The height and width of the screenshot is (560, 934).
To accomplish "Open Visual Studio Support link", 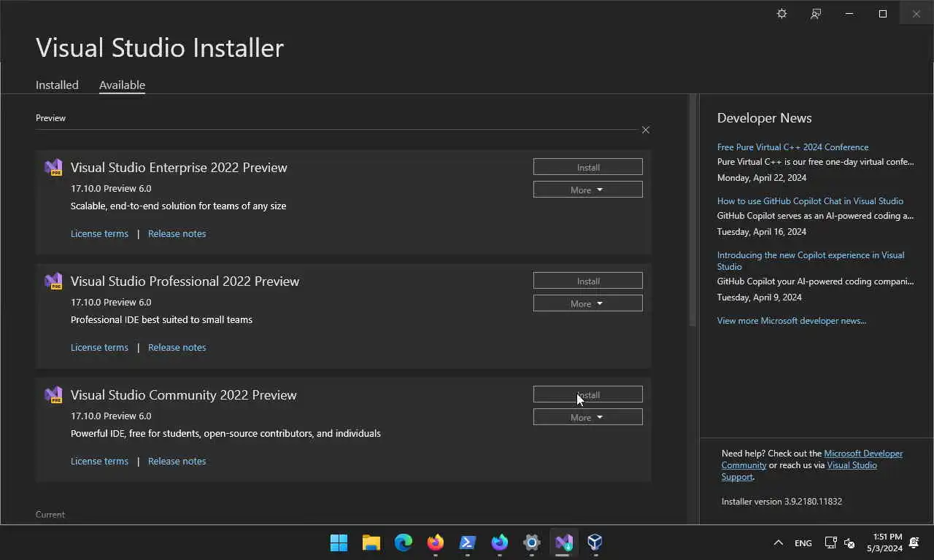I will pos(852,465).
